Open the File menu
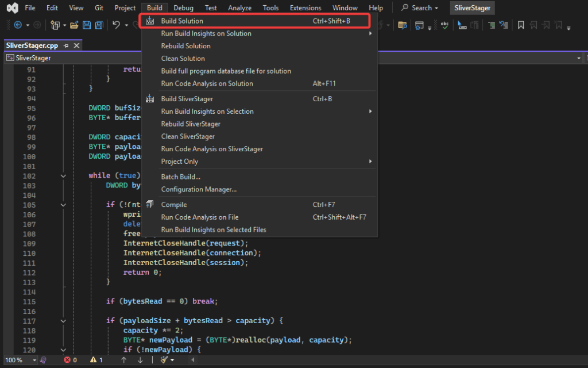The width and height of the screenshot is (588, 368). click(x=30, y=8)
